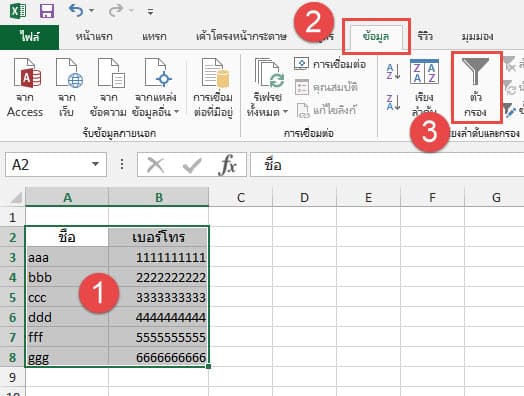The width and height of the screenshot is (524, 396).
Task: Open จากแหล่งข้อมูลอื่น (From Other Sources) dropdown
Action: [156, 88]
